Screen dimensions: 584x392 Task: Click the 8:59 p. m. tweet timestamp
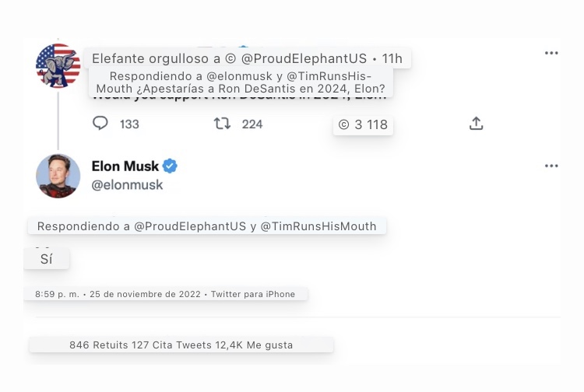tap(58, 294)
